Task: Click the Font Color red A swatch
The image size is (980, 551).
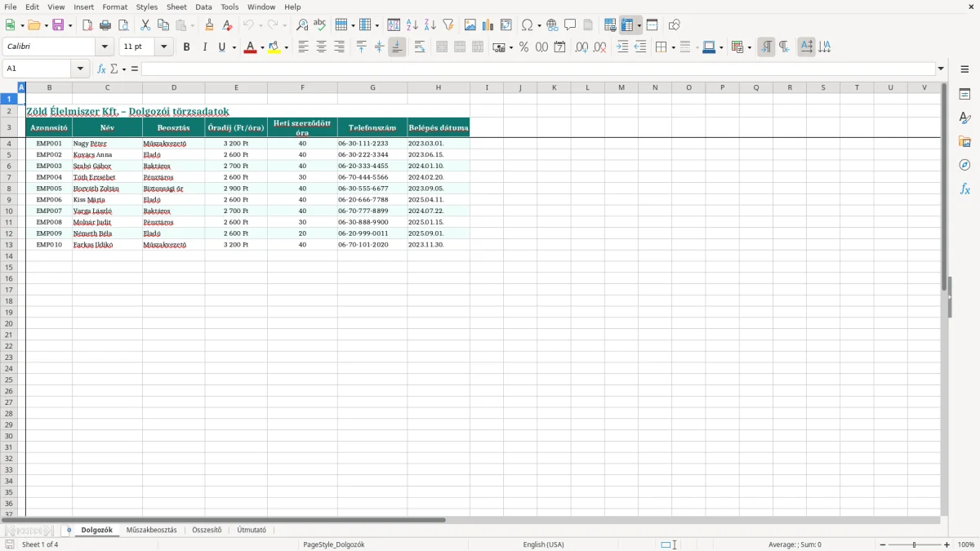Action: click(x=250, y=47)
